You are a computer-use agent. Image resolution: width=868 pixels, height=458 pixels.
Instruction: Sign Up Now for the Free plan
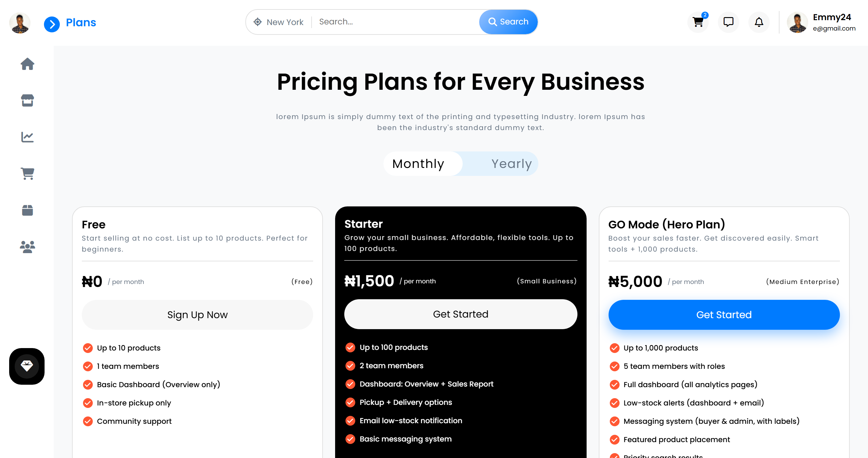point(197,314)
